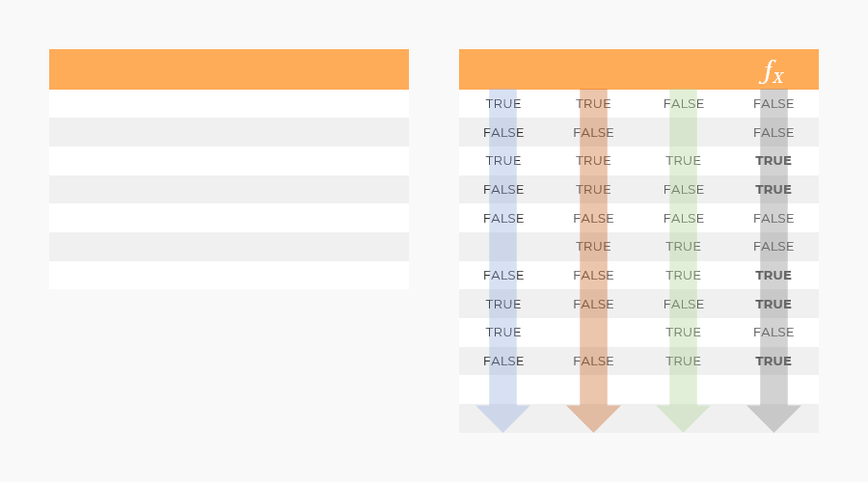Select the top FALSE in the gray column
Viewport: 868px width, 482px height.
pyautogui.click(x=773, y=104)
